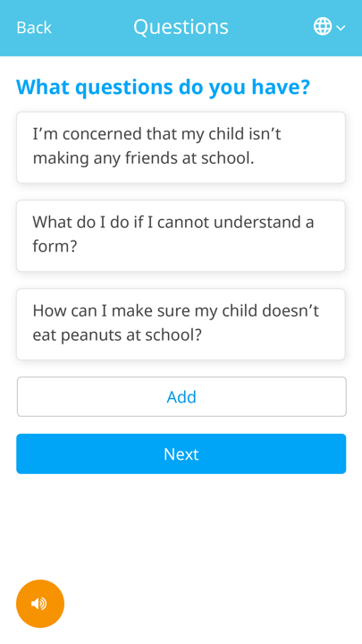This screenshot has height=644, width=362.
Task: Expand the language chevron beside the globe
Action: click(x=341, y=28)
